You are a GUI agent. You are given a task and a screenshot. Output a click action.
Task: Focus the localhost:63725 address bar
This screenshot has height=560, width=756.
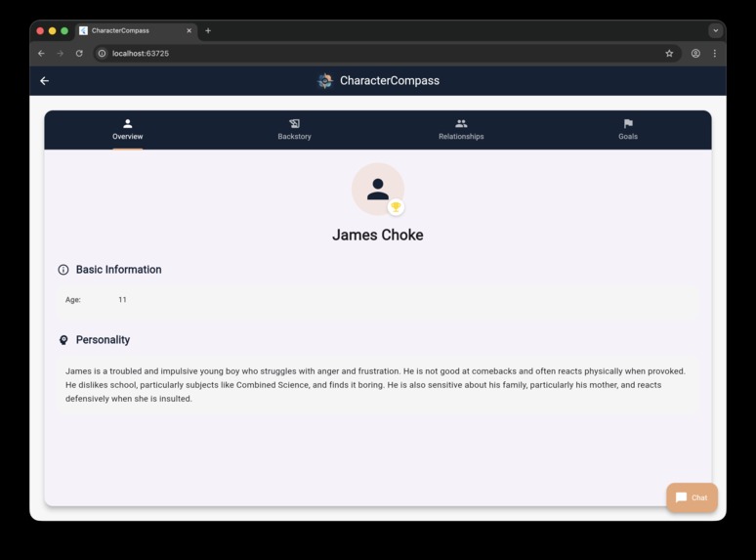[x=387, y=54]
